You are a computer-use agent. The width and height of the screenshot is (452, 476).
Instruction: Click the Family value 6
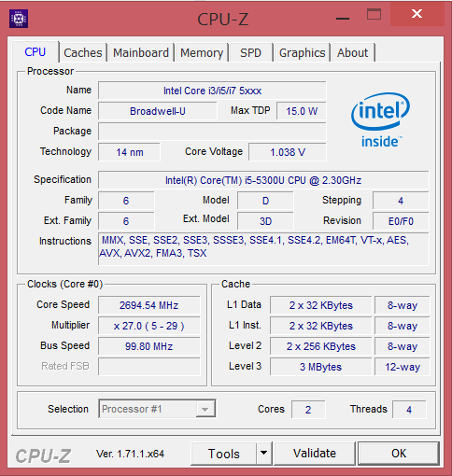126,201
